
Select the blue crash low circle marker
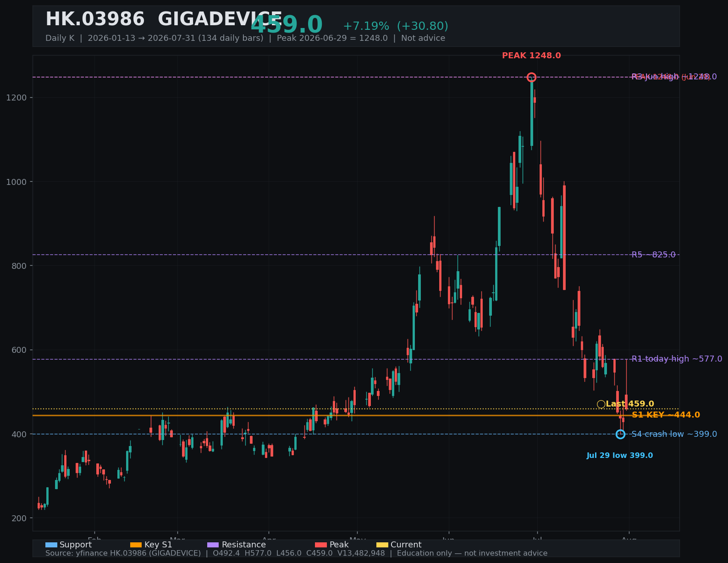coord(620,434)
